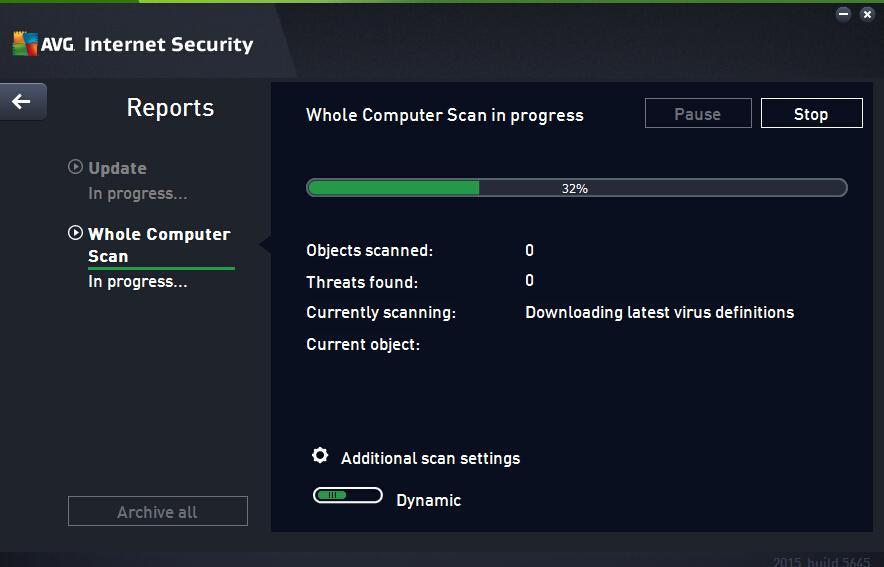This screenshot has width=884, height=567.
Task: Select the Update report entry
Action: point(117,168)
